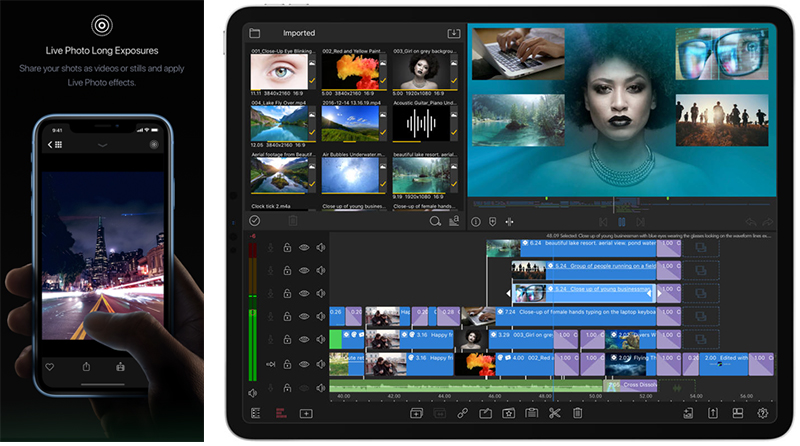
Task: Tap the plus add-to-timeline icon under preview
Action: pyautogui.click(x=509, y=222)
